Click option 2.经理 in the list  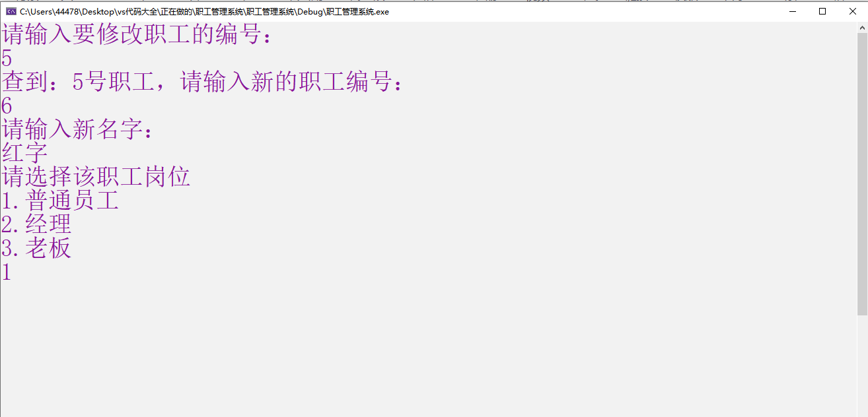coord(36,224)
